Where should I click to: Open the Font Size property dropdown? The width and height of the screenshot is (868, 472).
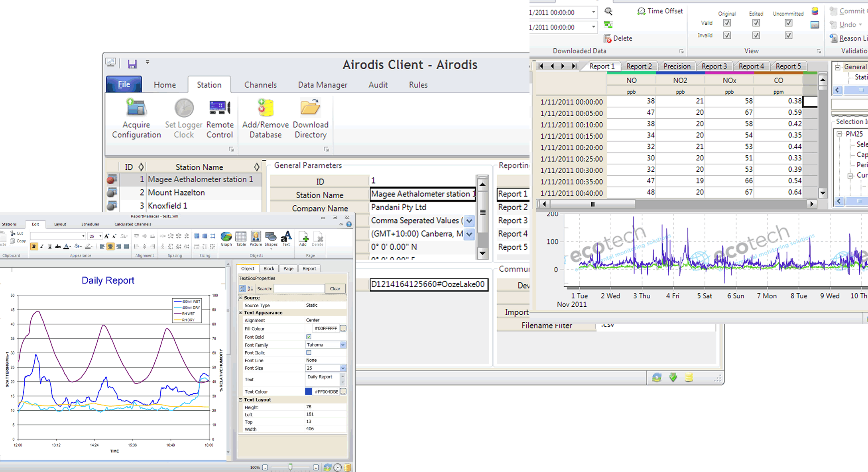point(343,368)
